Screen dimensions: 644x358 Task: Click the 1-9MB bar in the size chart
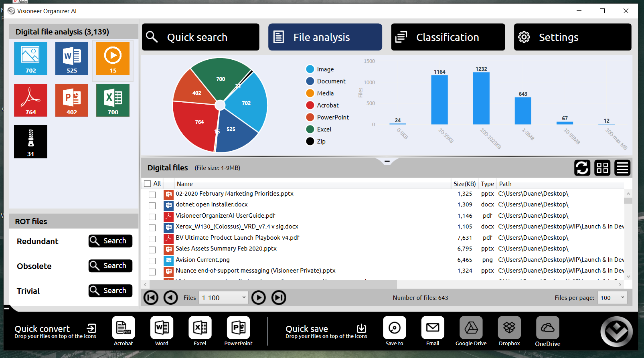(x=523, y=111)
